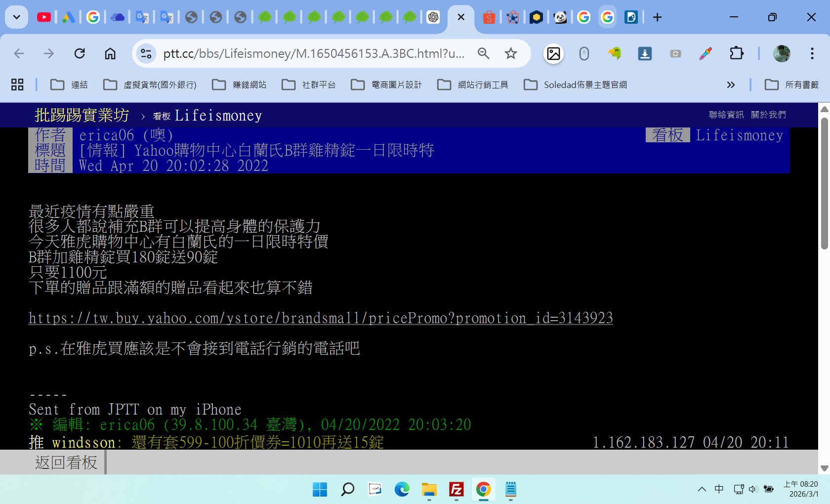The width and height of the screenshot is (830, 504).
Task: Expand the 電商圖片設計 bookmark folder
Action: click(386, 85)
